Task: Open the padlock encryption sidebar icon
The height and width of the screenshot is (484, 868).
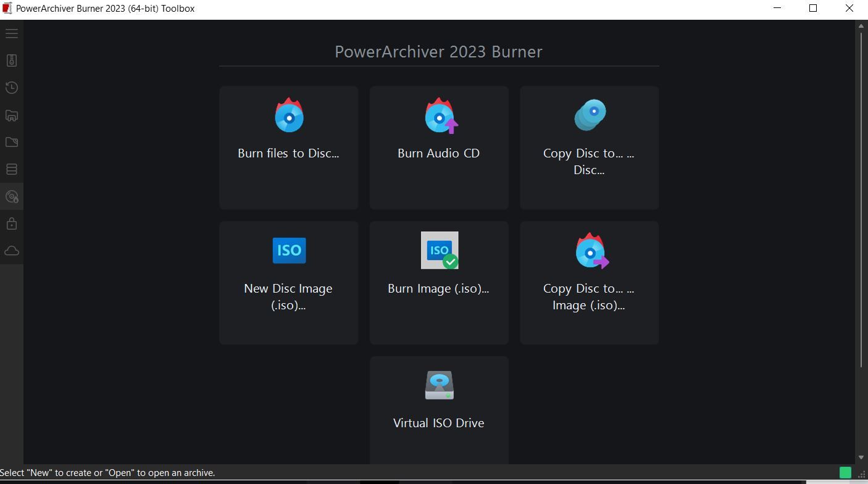Action: tap(12, 223)
